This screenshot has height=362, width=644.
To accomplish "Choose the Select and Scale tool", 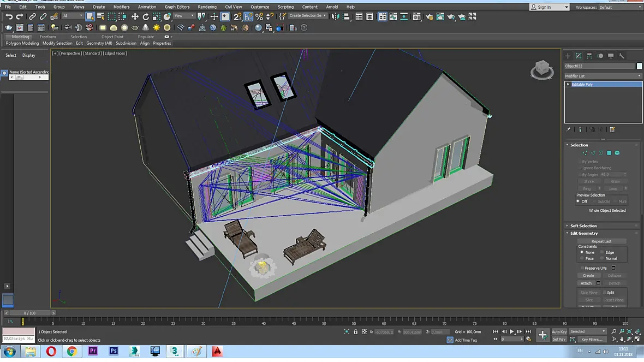I will point(157,17).
